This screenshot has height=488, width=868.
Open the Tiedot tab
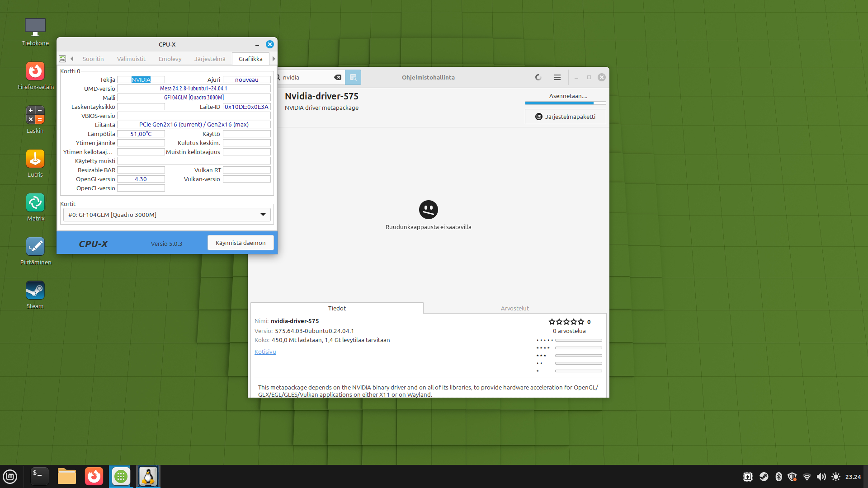click(x=337, y=308)
